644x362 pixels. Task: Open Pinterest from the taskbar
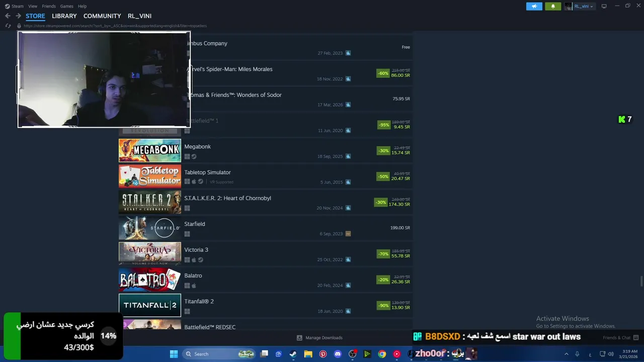click(x=323, y=354)
